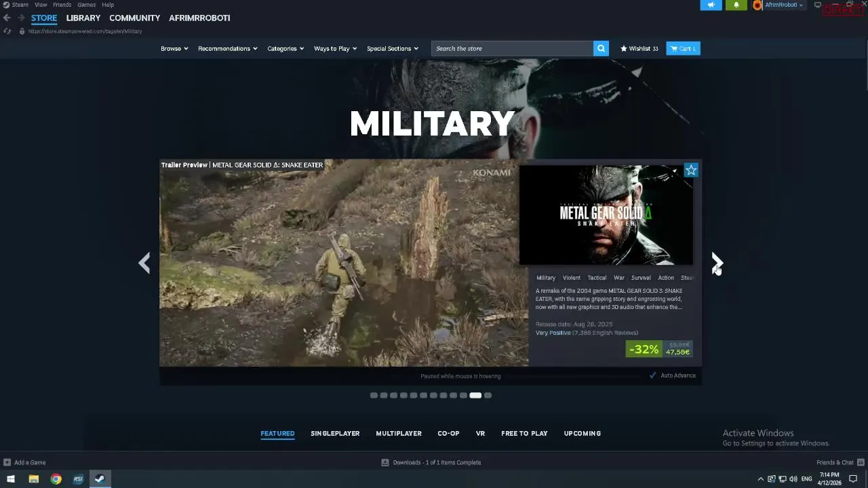Open the Games menu
The image size is (868, 488).
click(x=86, y=5)
